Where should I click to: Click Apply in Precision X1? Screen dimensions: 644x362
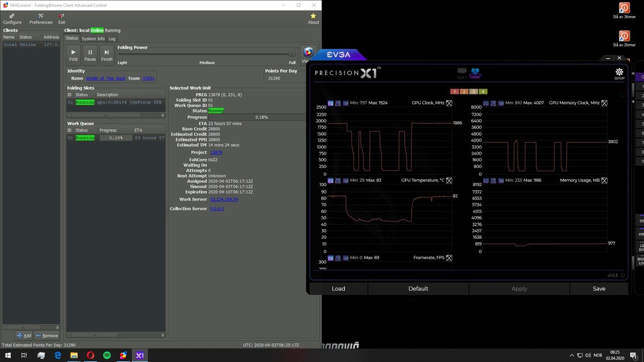519,289
